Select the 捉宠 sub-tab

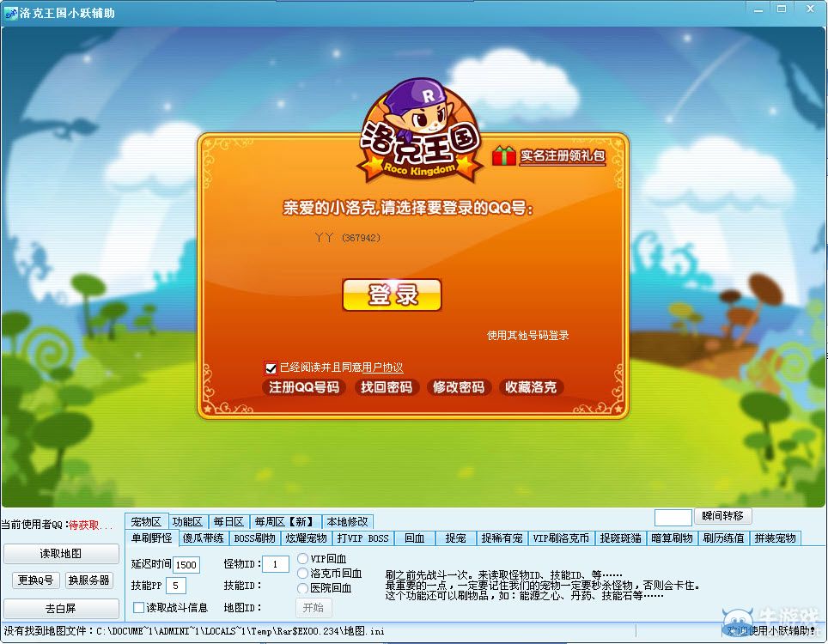456,538
